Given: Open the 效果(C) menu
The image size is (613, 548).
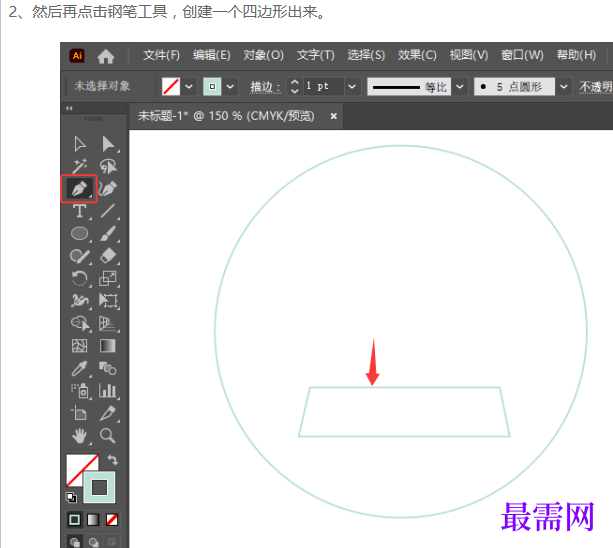Looking at the screenshot, I should point(417,55).
